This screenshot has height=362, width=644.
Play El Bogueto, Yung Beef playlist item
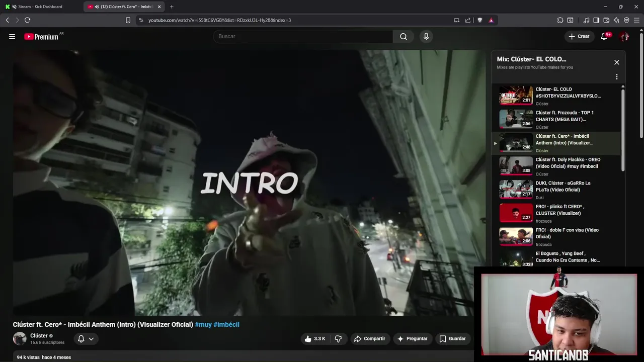click(556, 257)
